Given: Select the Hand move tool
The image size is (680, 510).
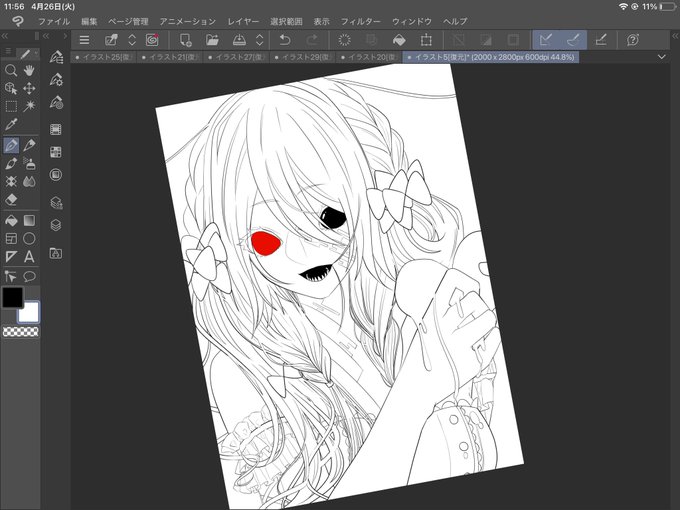Looking at the screenshot, I should tap(29, 70).
